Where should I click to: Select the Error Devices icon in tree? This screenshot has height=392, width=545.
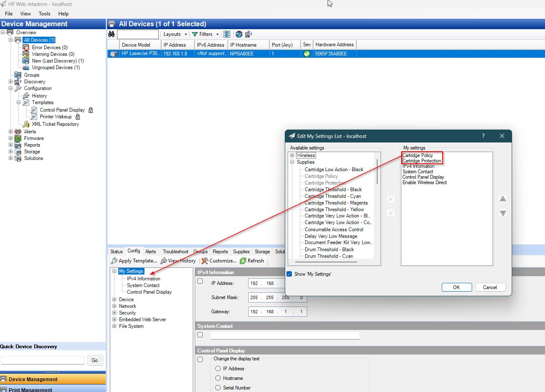pyautogui.click(x=26, y=47)
